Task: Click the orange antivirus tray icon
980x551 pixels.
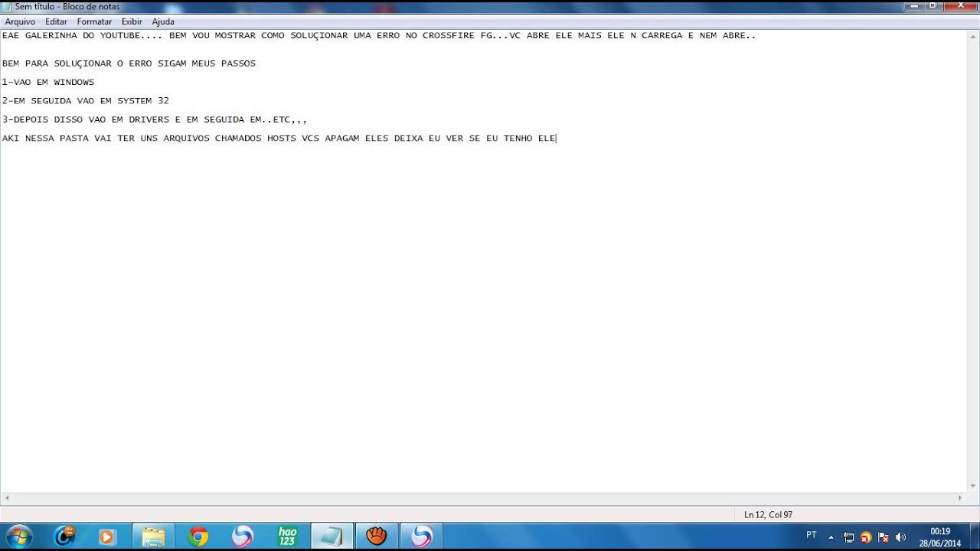Action: tap(866, 537)
